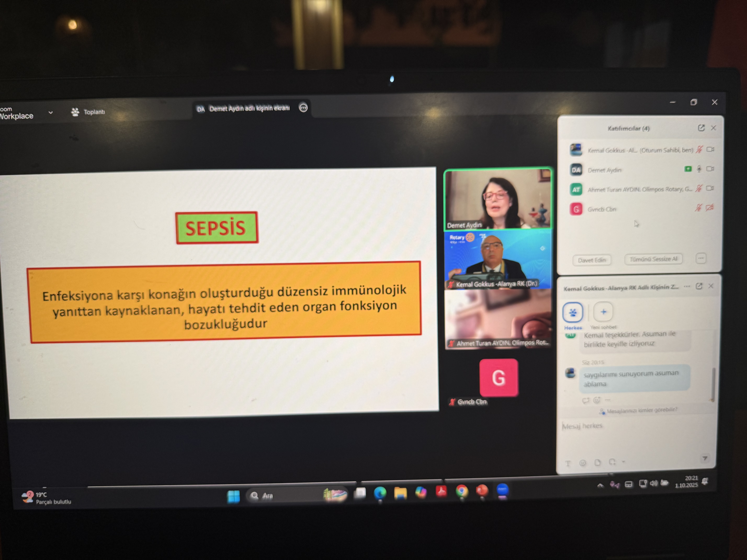Click the text formatting T icon
This screenshot has width=747, height=560.
pyautogui.click(x=568, y=463)
